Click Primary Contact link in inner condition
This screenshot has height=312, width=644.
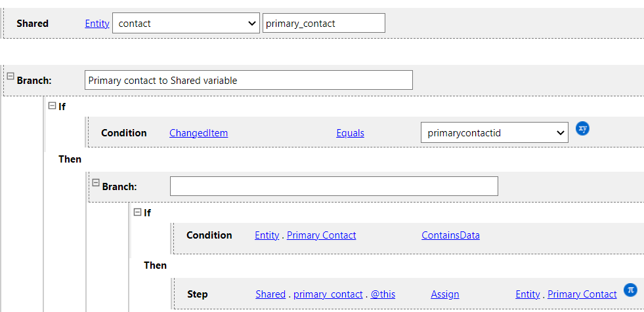[x=322, y=235]
